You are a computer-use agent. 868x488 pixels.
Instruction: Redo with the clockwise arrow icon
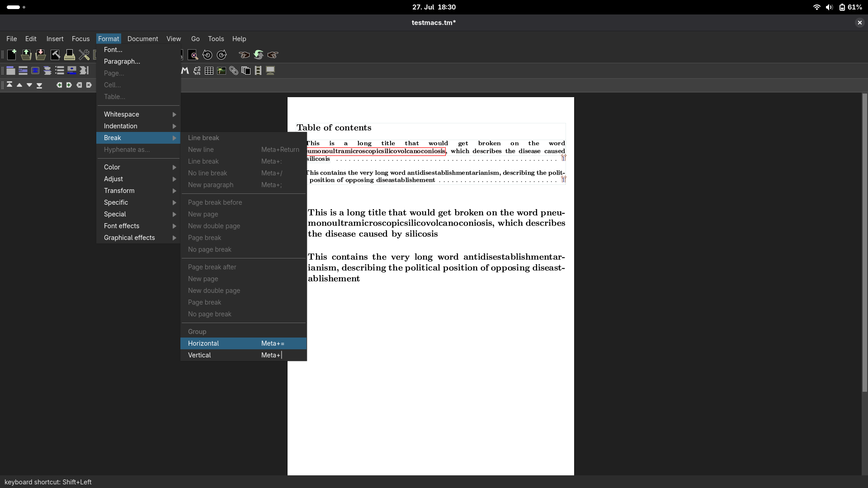[222, 55]
